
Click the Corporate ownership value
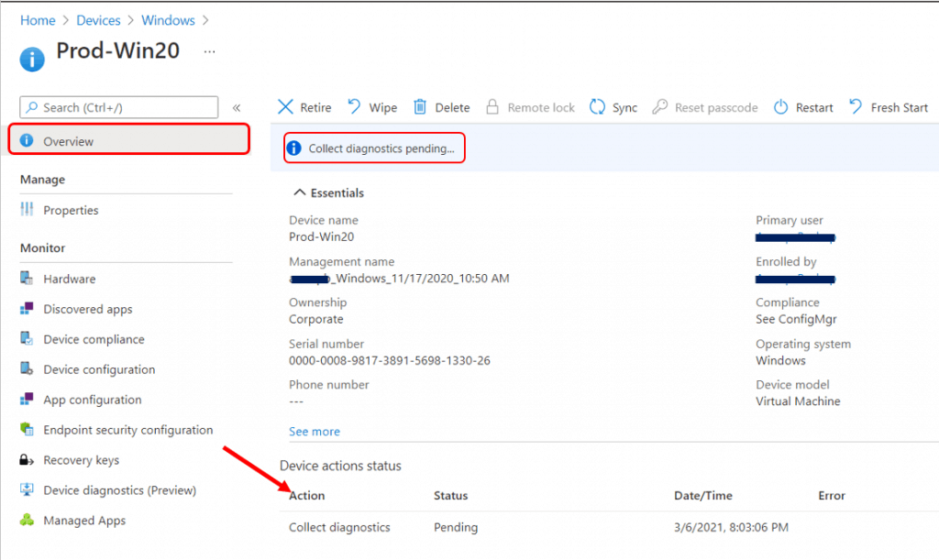click(x=316, y=320)
